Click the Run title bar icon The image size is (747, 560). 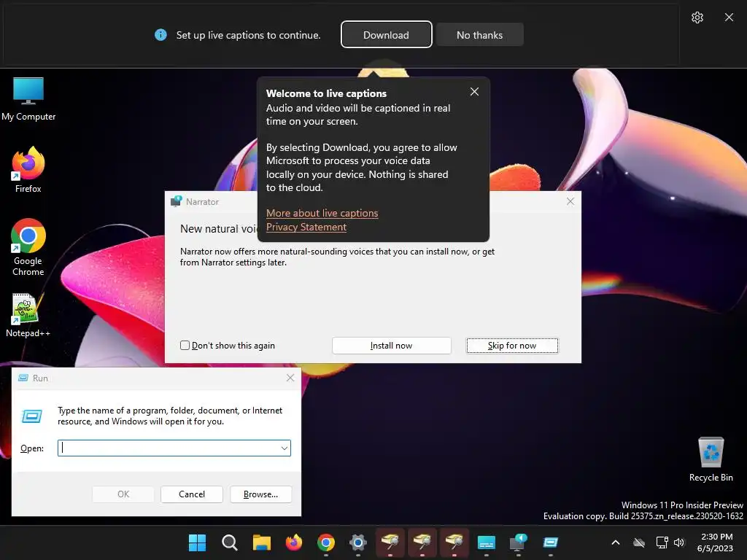coord(23,378)
